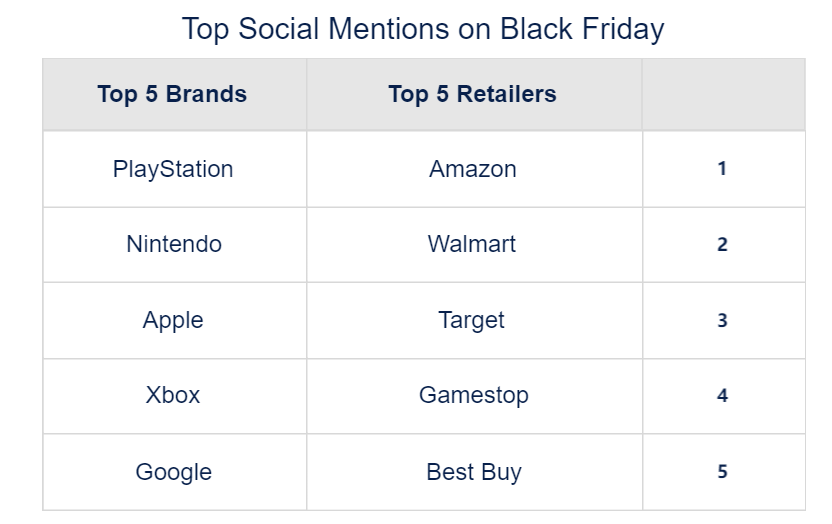Select the Nintendo table cell

(174, 244)
